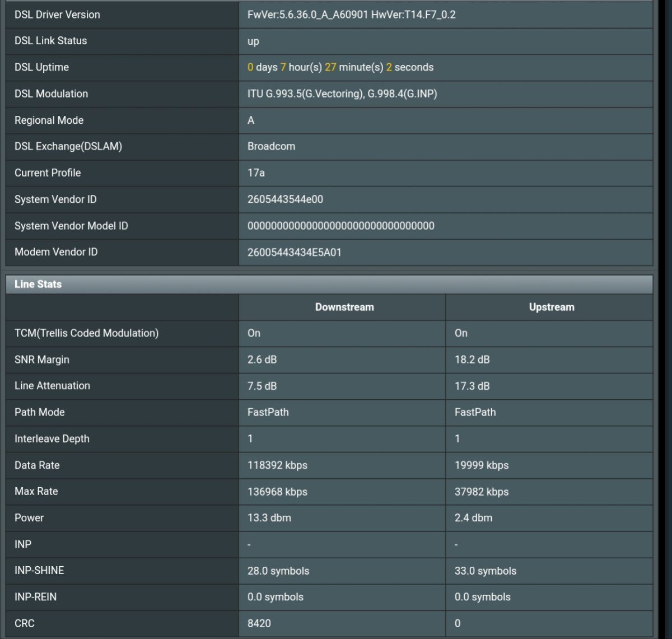Click the Line Stats section header
672x639 pixels.
pyautogui.click(x=38, y=284)
